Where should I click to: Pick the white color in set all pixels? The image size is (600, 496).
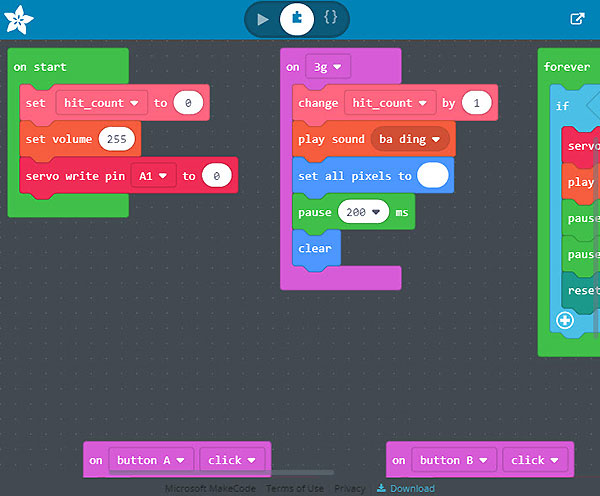(432, 176)
